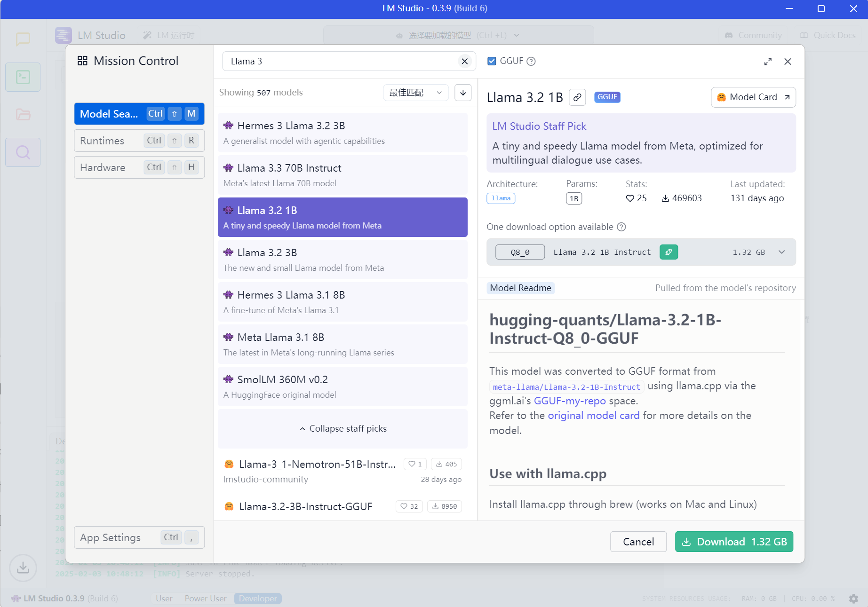Collapse staff picks list

pos(342,429)
